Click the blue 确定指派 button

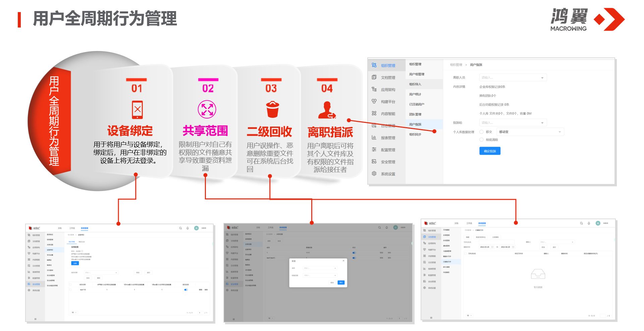490,151
